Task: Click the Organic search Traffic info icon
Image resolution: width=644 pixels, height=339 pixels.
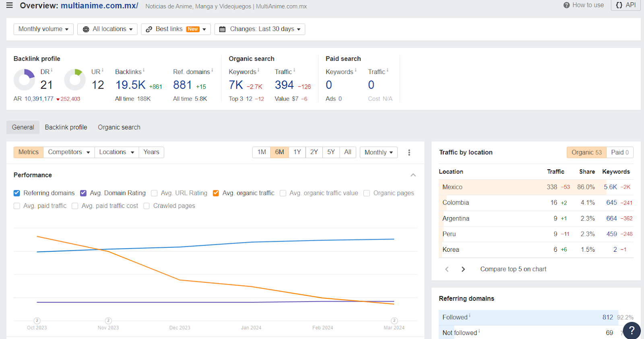Action: pos(294,70)
